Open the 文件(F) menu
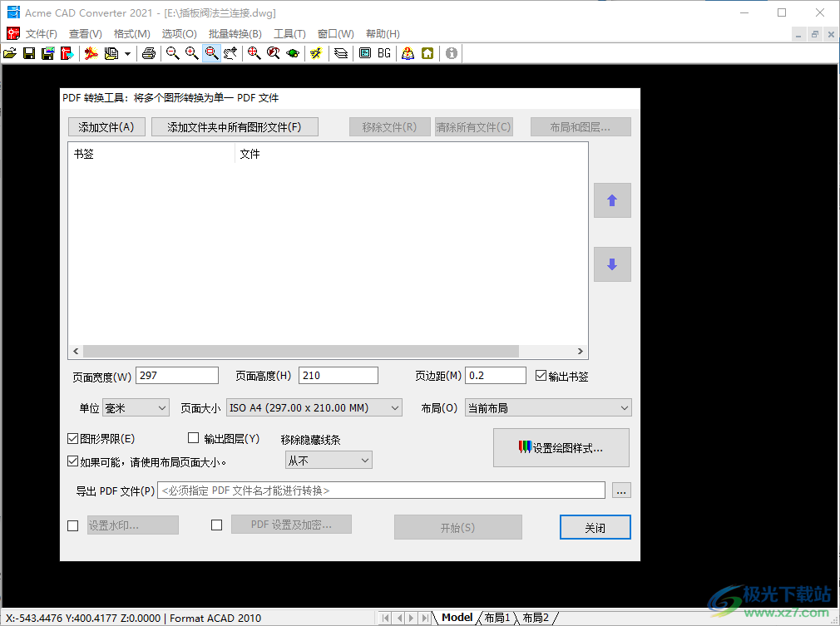840x626 pixels. pos(42,34)
